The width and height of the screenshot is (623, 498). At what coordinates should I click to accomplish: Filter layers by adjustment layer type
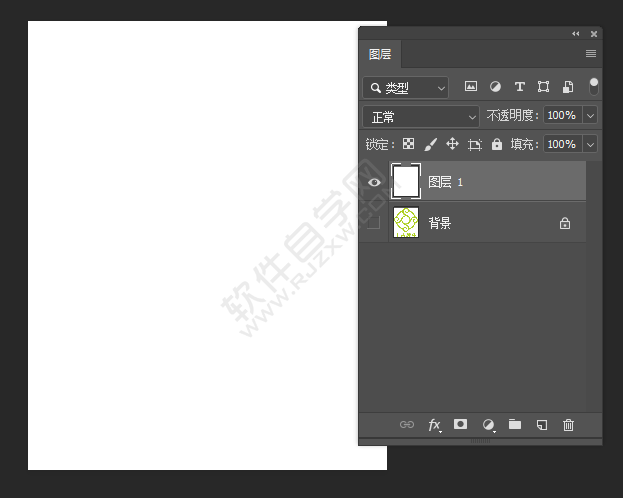(x=495, y=86)
